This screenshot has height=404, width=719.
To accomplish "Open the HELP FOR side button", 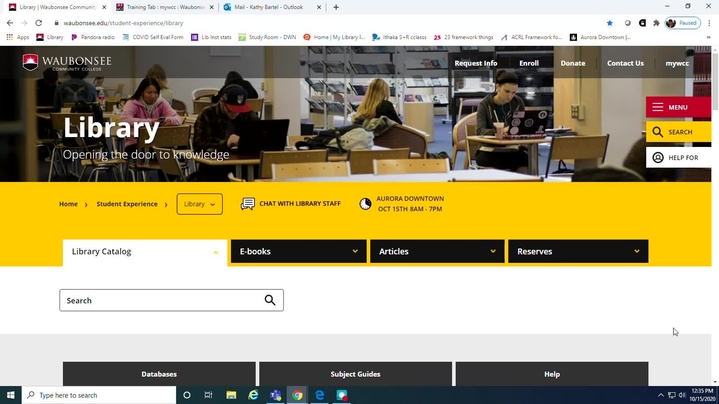I will [x=678, y=158].
